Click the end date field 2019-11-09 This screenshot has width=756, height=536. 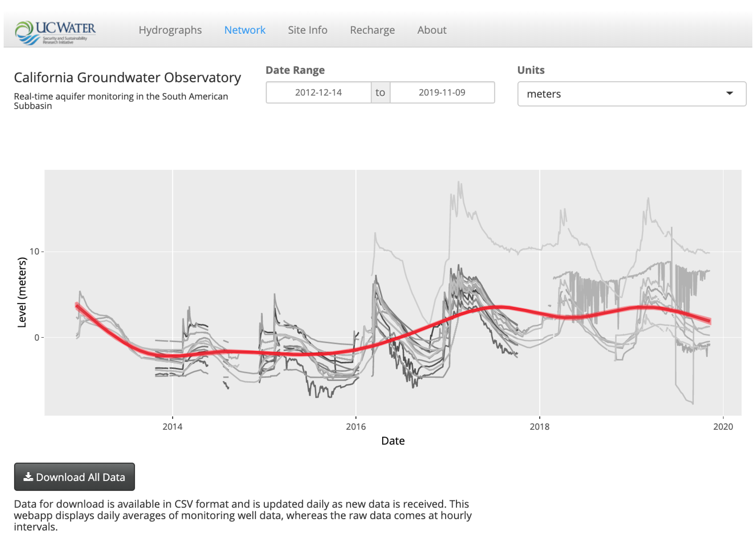[442, 92]
